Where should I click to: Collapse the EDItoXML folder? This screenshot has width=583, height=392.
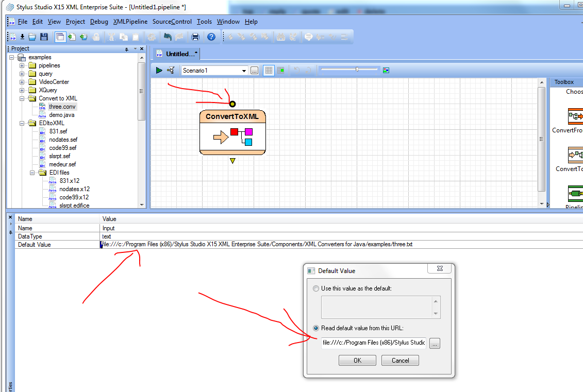pyautogui.click(x=22, y=123)
